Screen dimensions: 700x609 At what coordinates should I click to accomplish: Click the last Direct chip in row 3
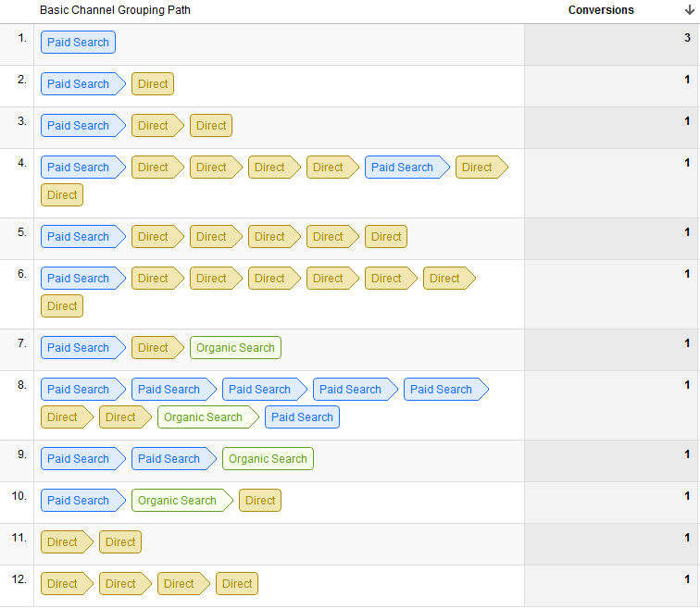point(211,125)
